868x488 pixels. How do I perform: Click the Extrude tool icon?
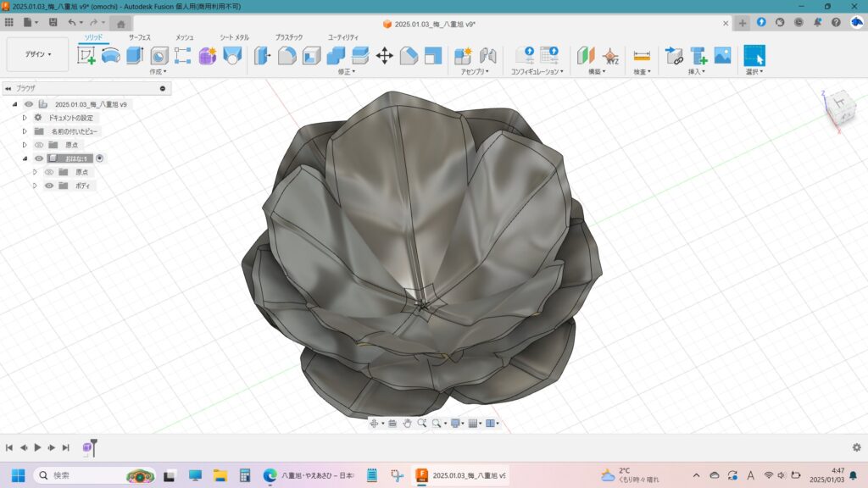135,56
